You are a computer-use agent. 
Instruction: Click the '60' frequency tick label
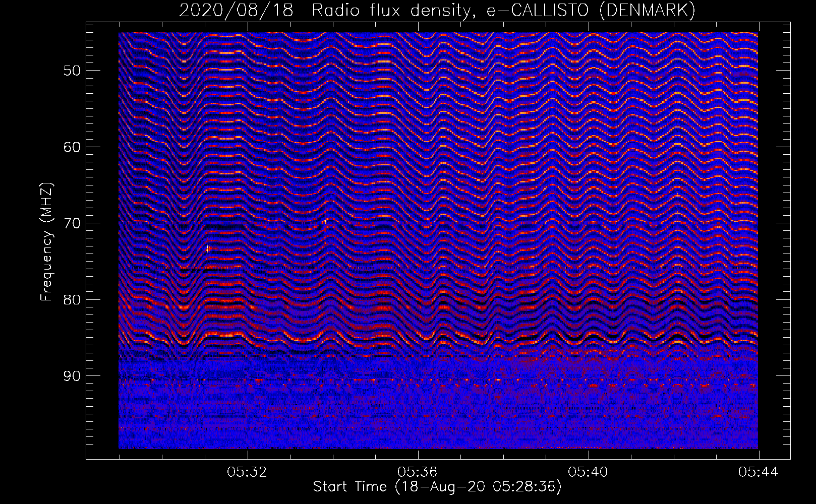(x=72, y=147)
